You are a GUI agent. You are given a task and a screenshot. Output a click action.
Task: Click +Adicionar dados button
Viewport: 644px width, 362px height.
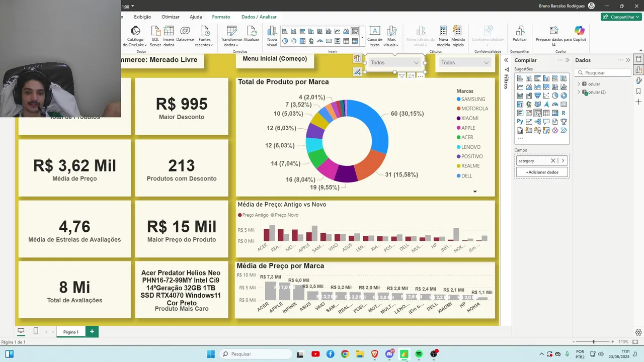(542, 172)
